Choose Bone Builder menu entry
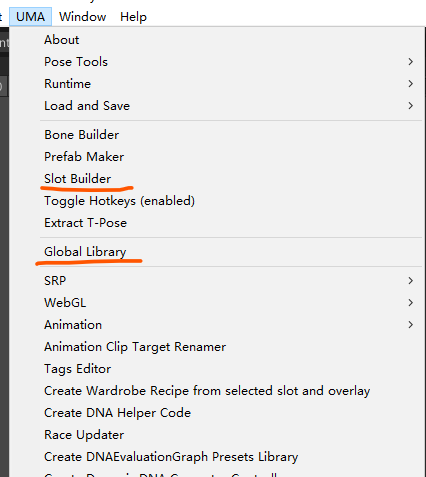426x477 pixels. pyautogui.click(x=82, y=135)
